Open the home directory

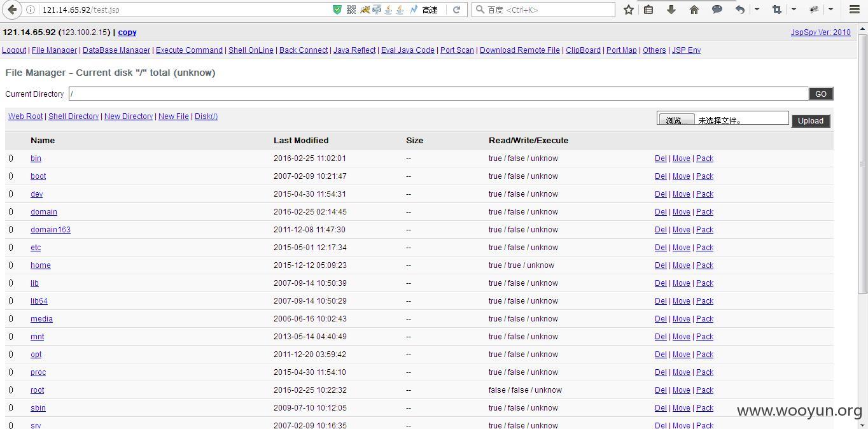click(x=41, y=265)
